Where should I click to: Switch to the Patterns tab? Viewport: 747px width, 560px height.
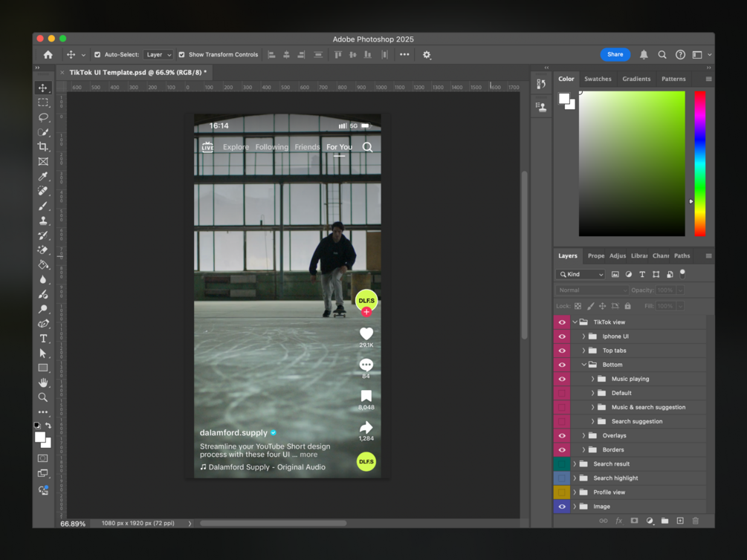(x=673, y=79)
